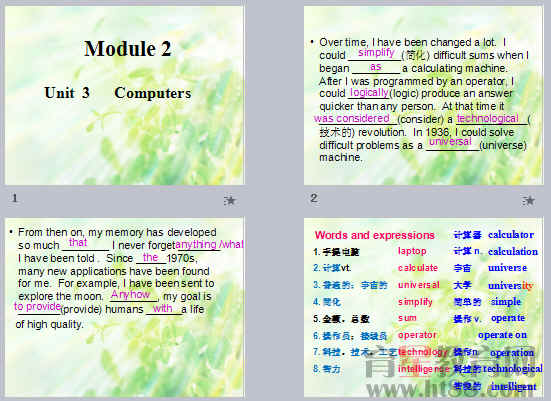Select the Module 2 title slide thumbnail
Screen dimensions: 551x401
(124, 96)
